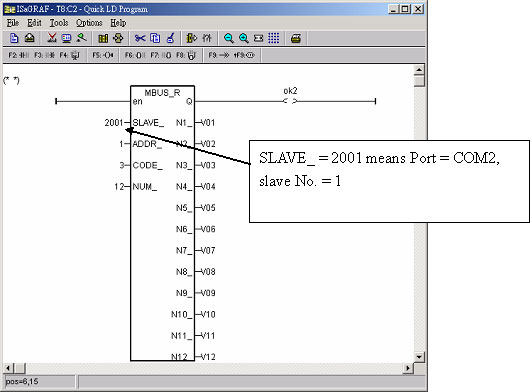The image size is (530, 392).
Task: Zoom out with the minus magnifier
Action: (228, 38)
